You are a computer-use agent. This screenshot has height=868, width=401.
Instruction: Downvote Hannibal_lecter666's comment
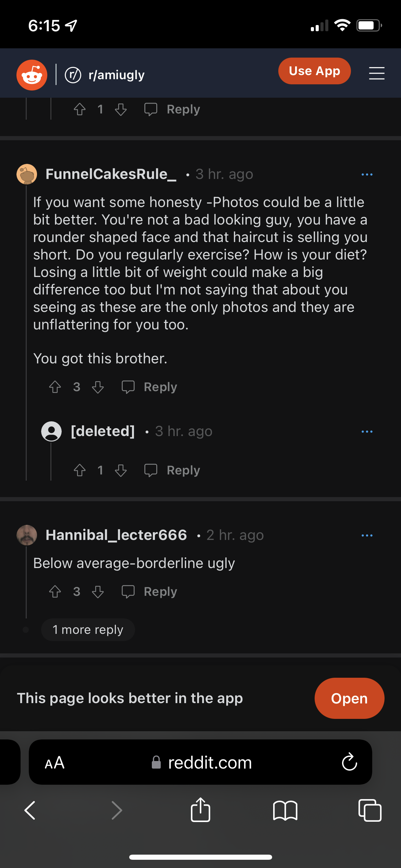tap(98, 592)
